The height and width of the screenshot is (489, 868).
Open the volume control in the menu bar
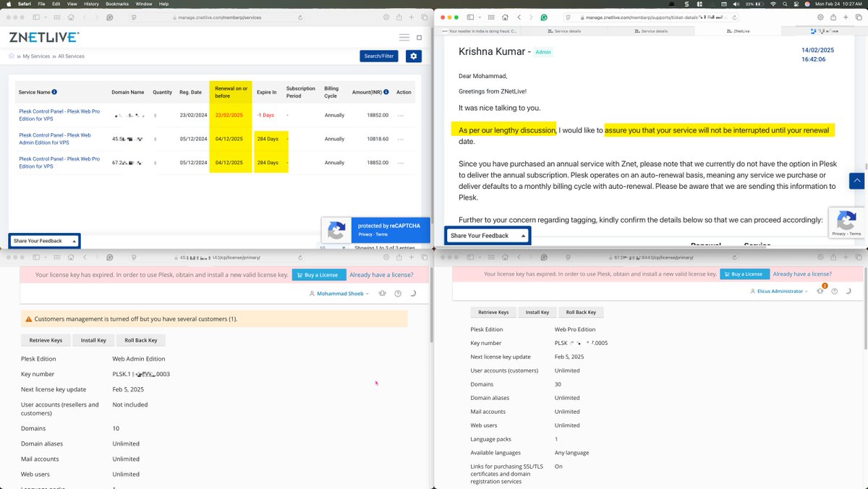click(x=736, y=4)
